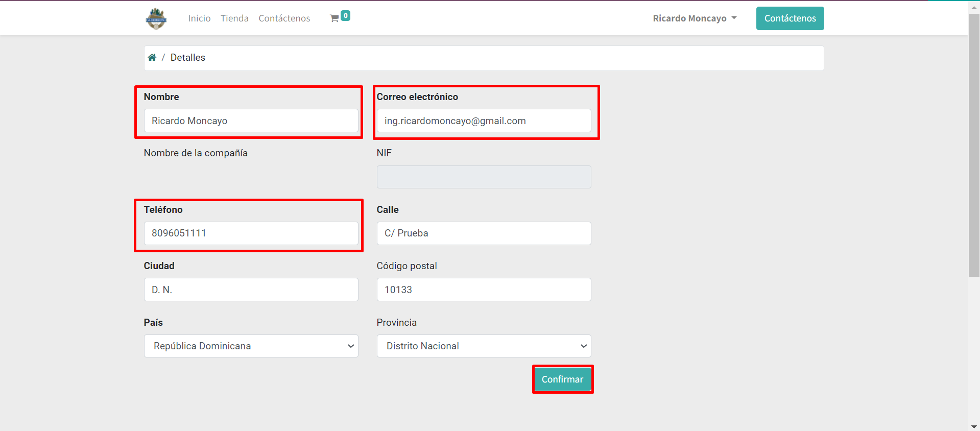Viewport: 980px width, 431px height.
Task: Click the Ciudad input field
Action: [x=251, y=290]
